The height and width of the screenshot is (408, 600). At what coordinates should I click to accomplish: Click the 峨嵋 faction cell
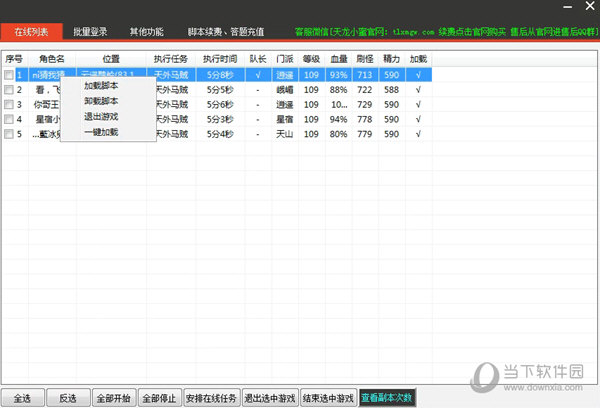pos(285,90)
